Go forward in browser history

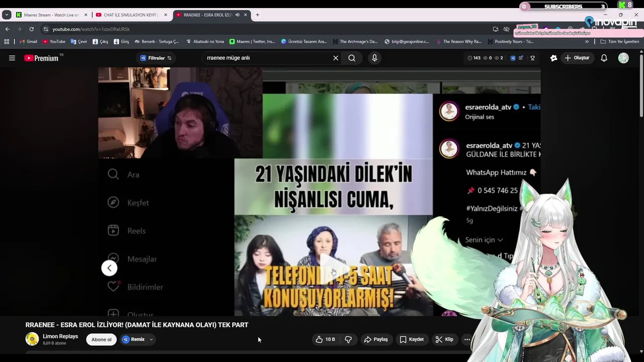19,29
